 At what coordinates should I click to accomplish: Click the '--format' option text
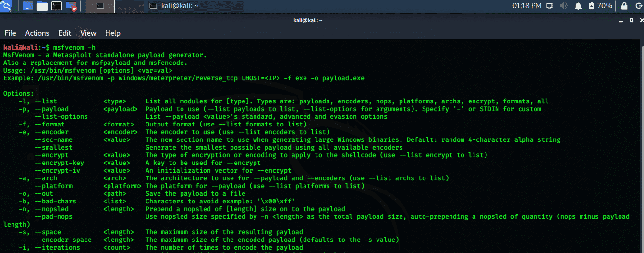pyautogui.click(x=49, y=125)
